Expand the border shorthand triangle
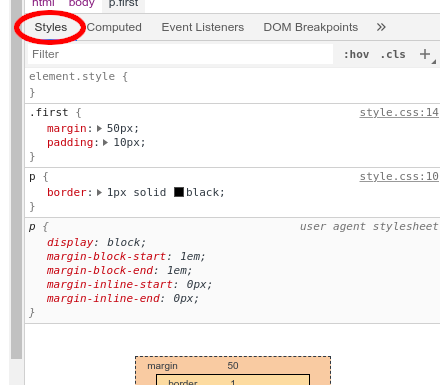The height and width of the screenshot is (385, 440). click(x=99, y=192)
